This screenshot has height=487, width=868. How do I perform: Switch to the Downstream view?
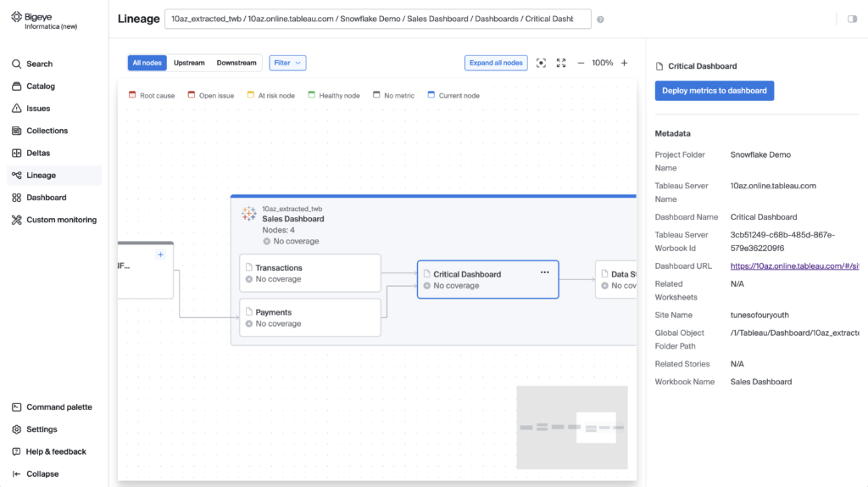coord(236,63)
